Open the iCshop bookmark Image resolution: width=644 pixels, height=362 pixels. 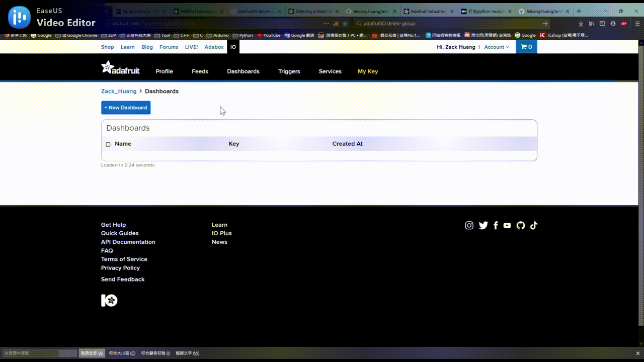563,35
